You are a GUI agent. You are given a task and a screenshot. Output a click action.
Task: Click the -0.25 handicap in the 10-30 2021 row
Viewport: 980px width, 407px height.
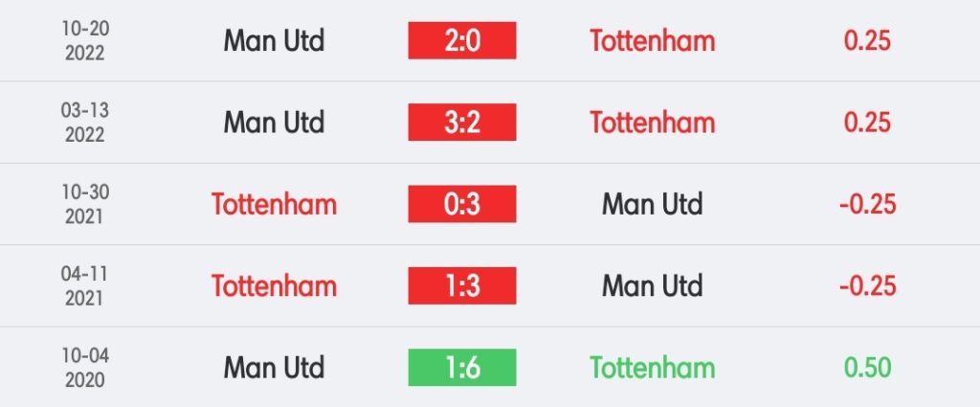867,204
